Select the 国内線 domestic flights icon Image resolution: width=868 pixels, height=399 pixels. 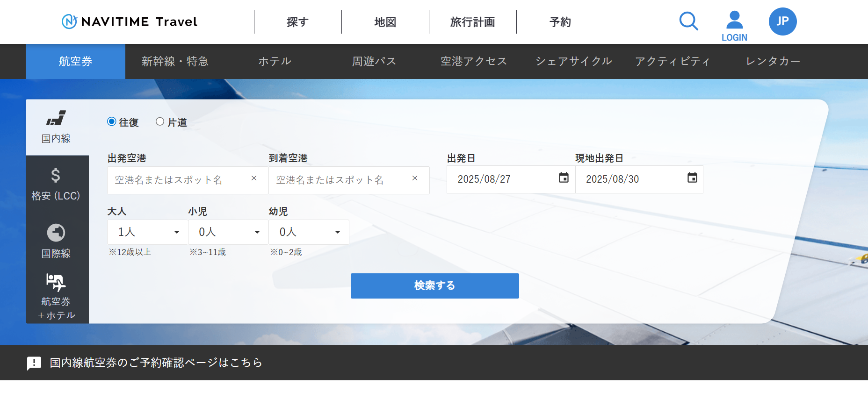click(x=56, y=118)
